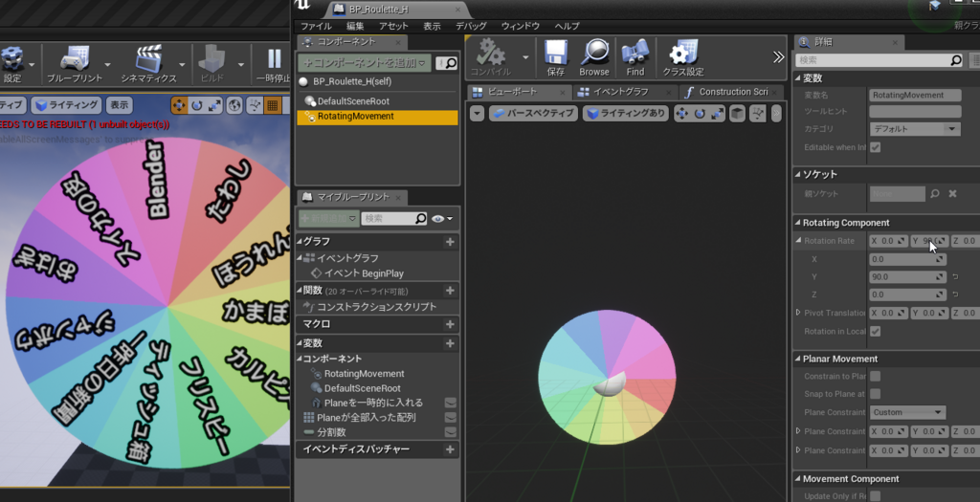
Task: Toggle grid snap icon in level viewport
Action: click(273, 105)
